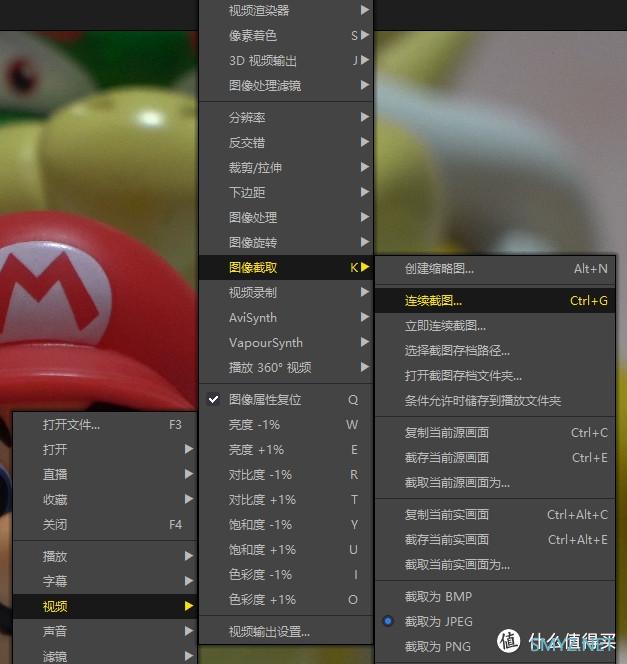Switch capture format to 截取为 PNG

(438, 647)
